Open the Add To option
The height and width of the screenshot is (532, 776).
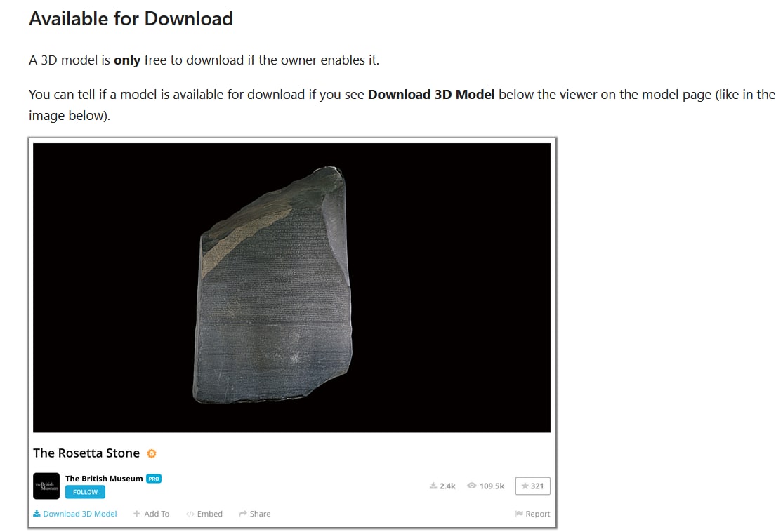[152, 514]
